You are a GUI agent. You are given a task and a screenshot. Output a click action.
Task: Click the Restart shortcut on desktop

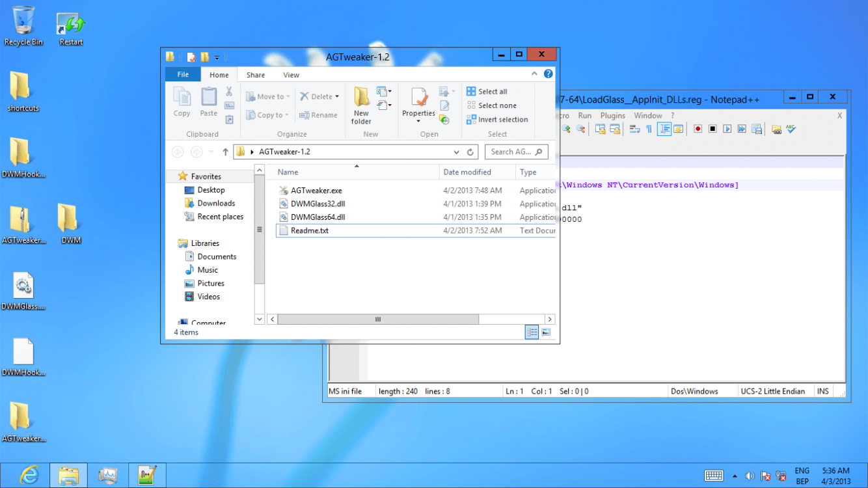(x=71, y=29)
